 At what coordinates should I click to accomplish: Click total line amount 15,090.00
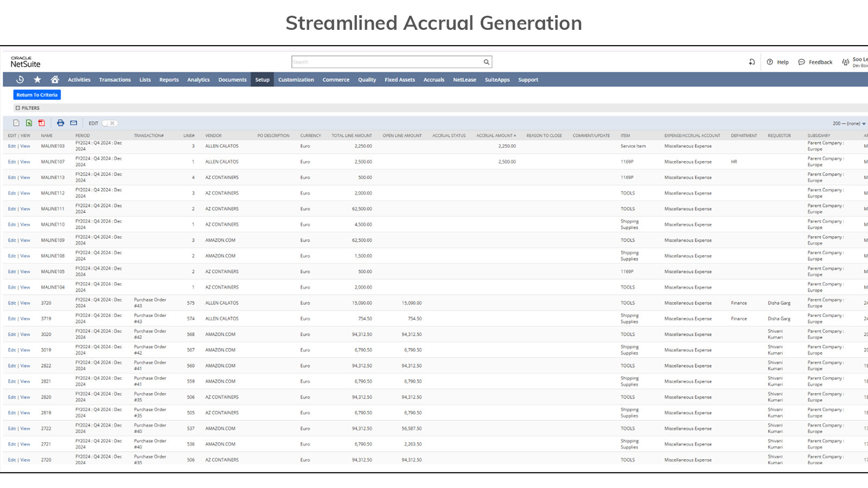pos(362,303)
